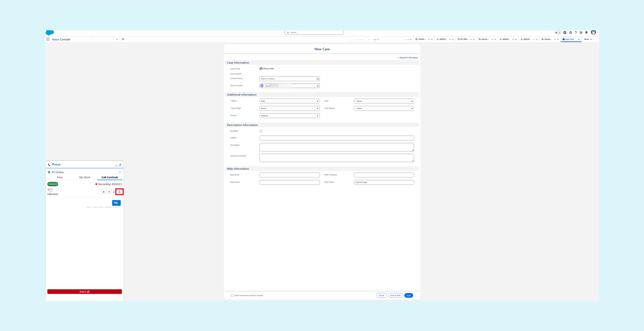The image size is (644, 331).
Task: Open the help question mark menu
Action: (x=576, y=32)
